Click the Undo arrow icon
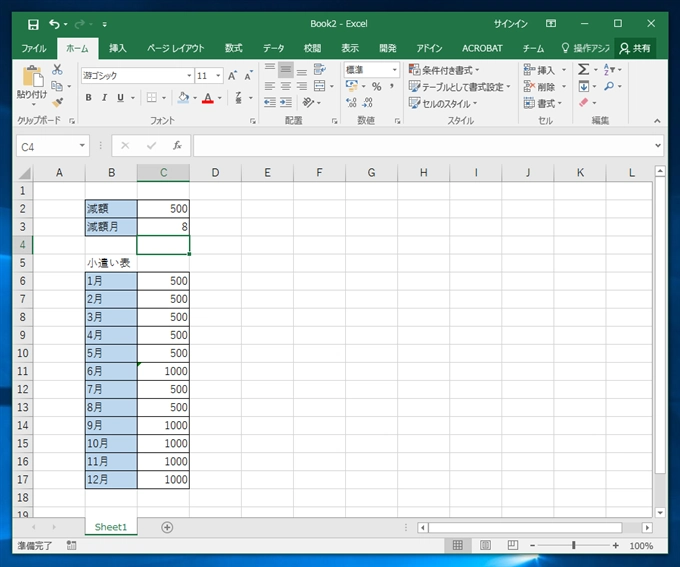The width and height of the screenshot is (680, 567). click(x=55, y=24)
